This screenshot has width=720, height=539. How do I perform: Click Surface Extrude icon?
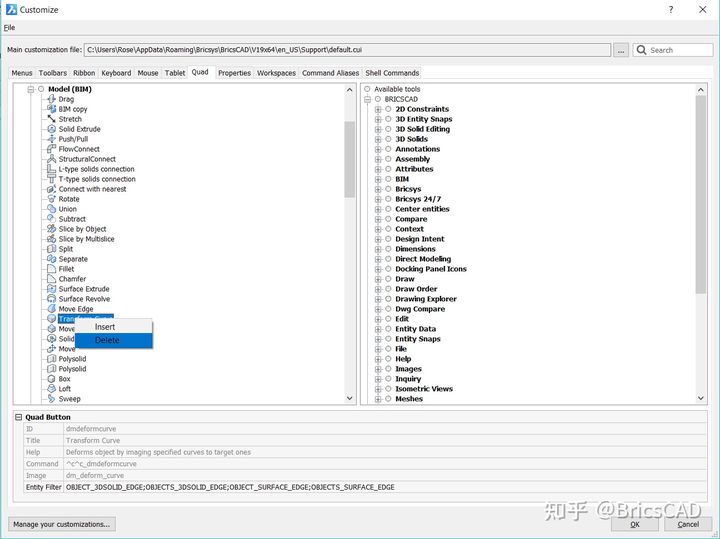51,289
